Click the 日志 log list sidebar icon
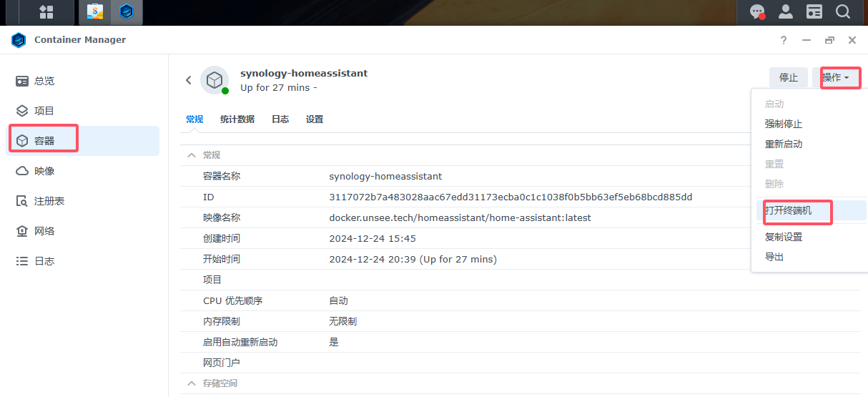This screenshot has width=868, height=397. click(x=22, y=261)
